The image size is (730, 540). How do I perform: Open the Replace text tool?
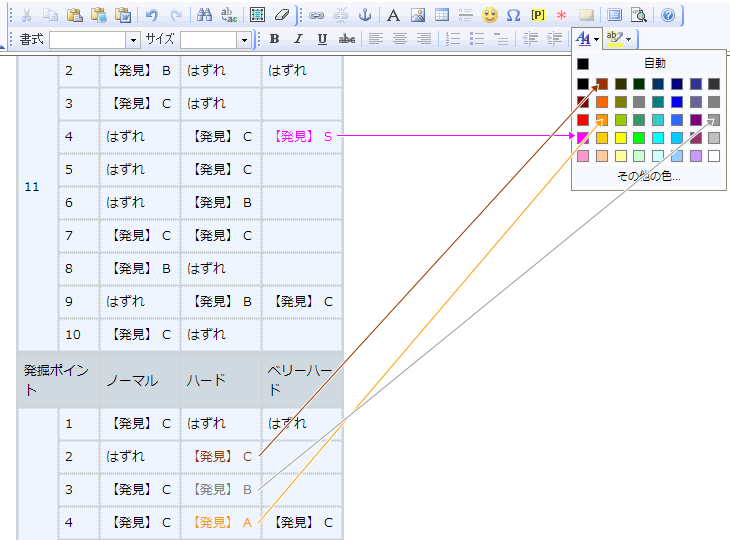pos(229,15)
